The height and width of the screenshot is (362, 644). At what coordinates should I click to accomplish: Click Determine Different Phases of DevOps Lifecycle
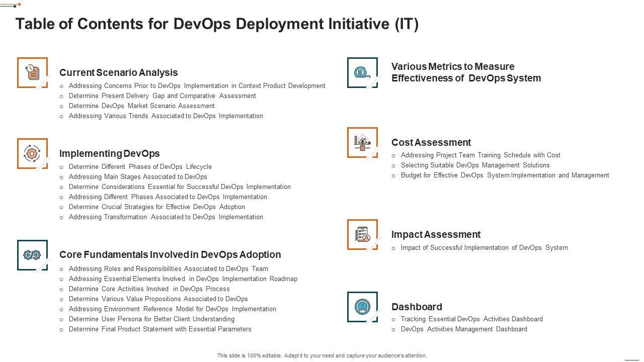pyautogui.click(x=140, y=166)
